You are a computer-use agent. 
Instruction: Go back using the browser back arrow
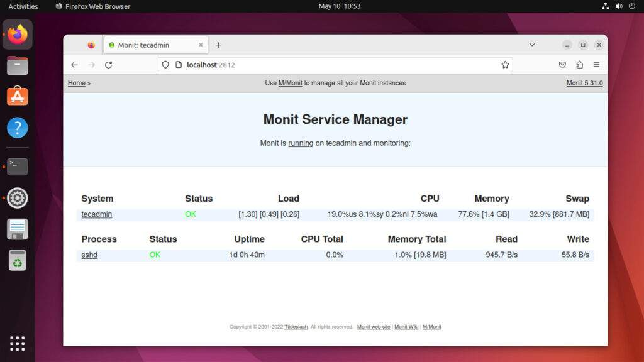click(x=74, y=65)
